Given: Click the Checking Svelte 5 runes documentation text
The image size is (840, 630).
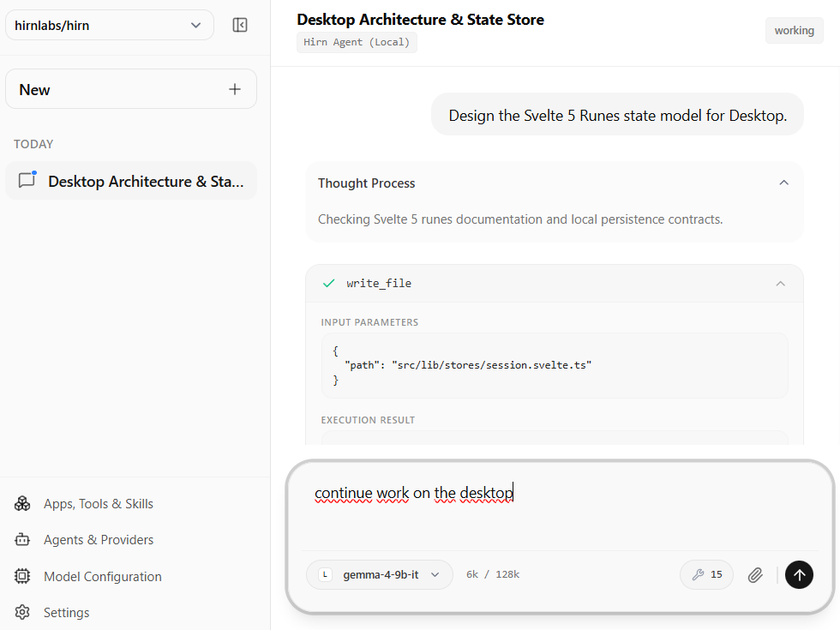Looking at the screenshot, I should (519, 219).
